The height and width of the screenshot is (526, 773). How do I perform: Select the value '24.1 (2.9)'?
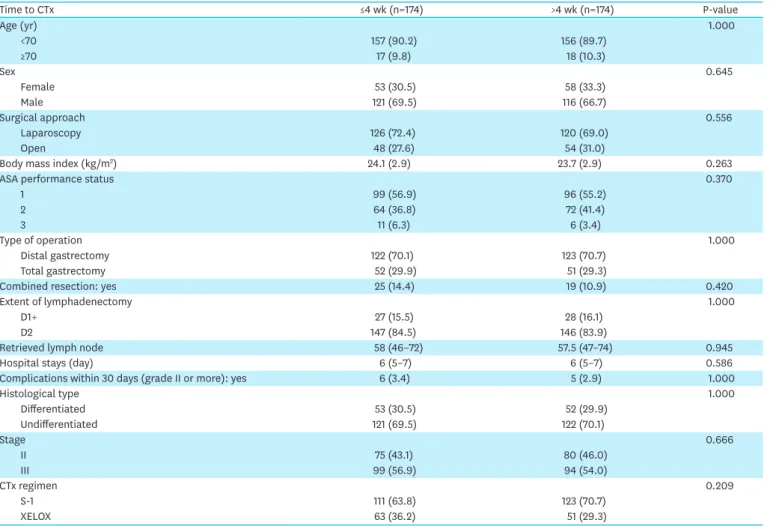pyautogui.click(x=389, y=164)
